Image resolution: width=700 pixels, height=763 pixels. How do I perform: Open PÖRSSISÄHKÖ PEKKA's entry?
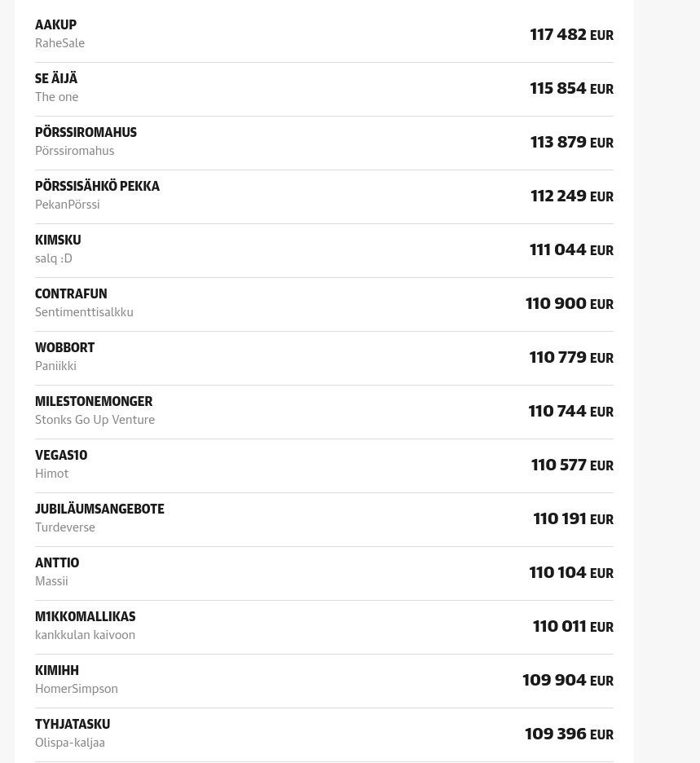[x=97, y=187]
